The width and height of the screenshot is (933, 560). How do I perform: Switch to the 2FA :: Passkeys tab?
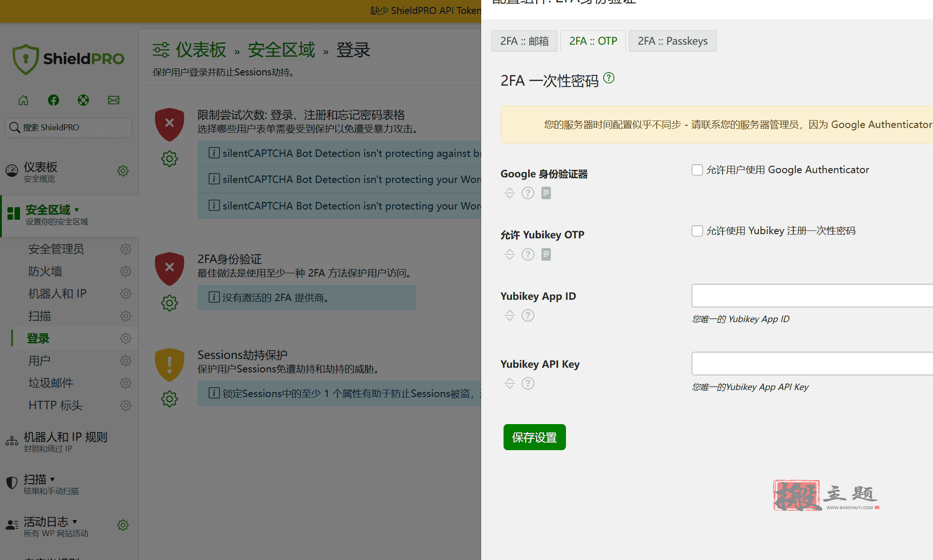click(673, 41)
